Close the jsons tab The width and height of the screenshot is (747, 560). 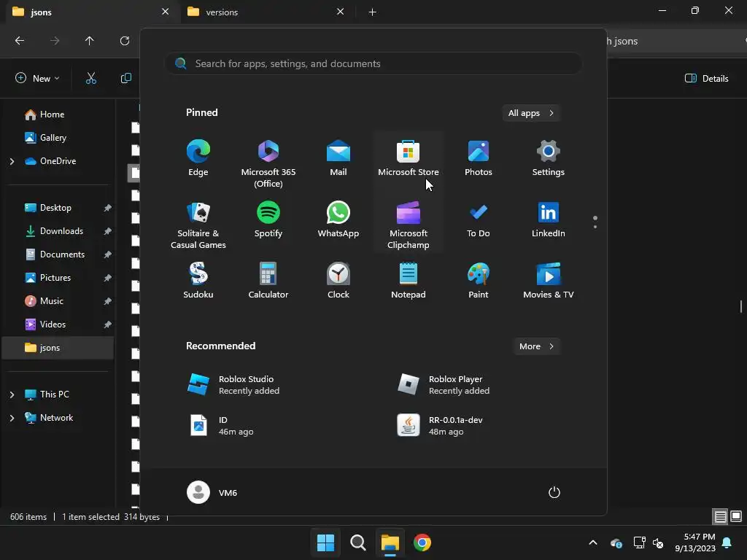pyautogui.click(x=165, y=12)
